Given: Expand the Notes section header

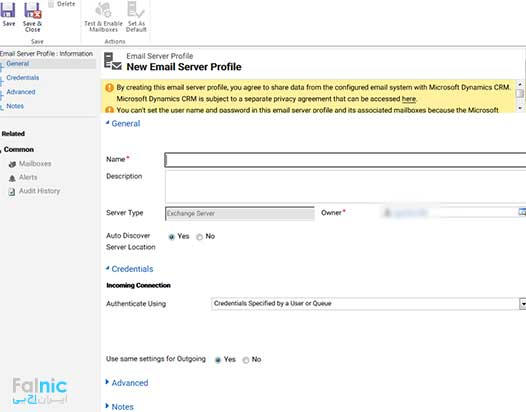Looking at the screenshot, I should coord(119,407).
